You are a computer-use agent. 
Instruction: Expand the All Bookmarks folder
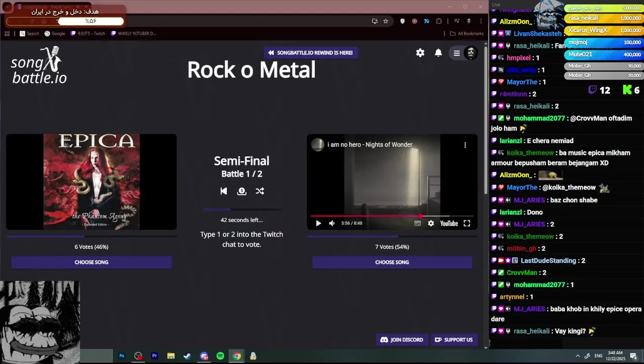coord(467,33)
